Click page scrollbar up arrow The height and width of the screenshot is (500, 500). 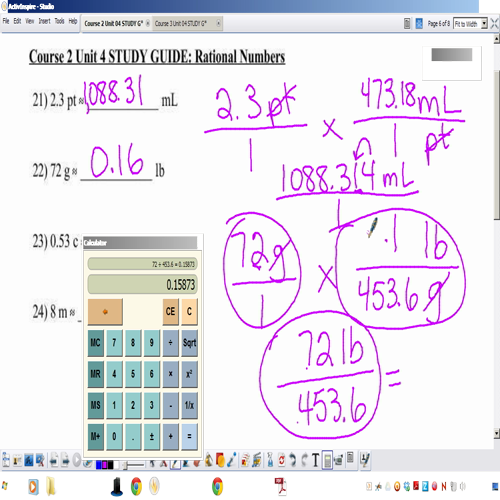click(497, 39)
